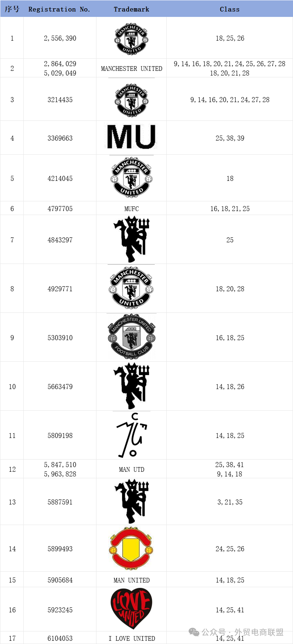Click the Love United heart logo

click(131, 609)
